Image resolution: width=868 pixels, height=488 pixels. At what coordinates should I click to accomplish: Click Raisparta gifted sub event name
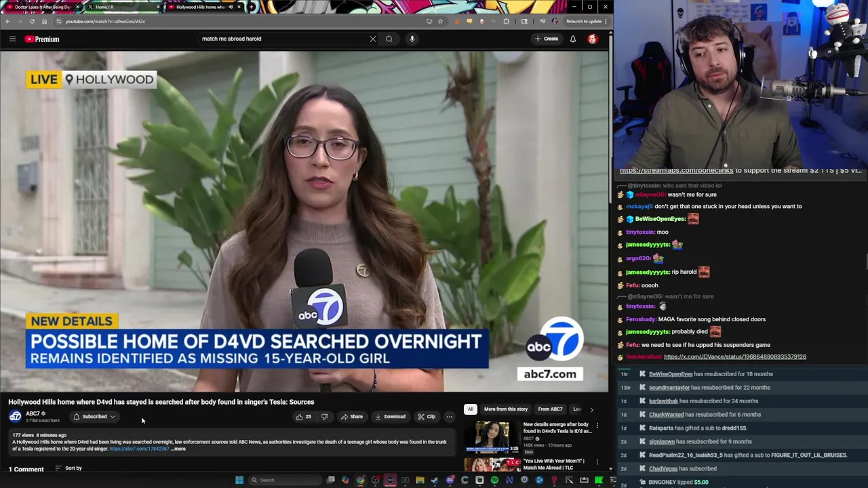pyautogui.click(x=661, y=428)
